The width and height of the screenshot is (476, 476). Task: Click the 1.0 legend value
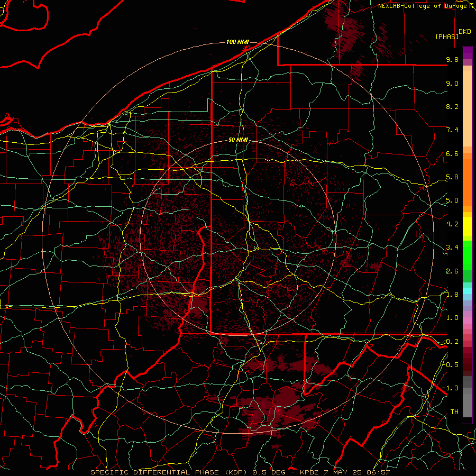pyautogui.click(x=452, y=318)
